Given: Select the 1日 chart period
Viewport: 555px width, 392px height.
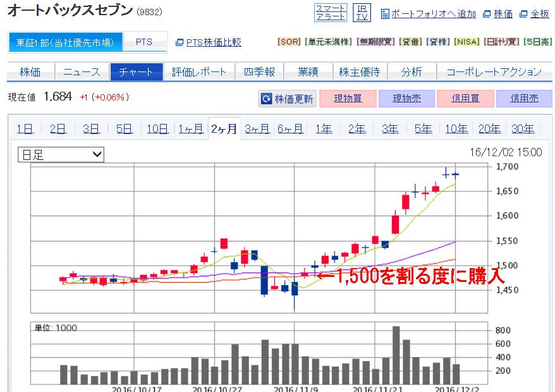Looking at the screenshot, I should pyautogui.click(x=25, y=129).
